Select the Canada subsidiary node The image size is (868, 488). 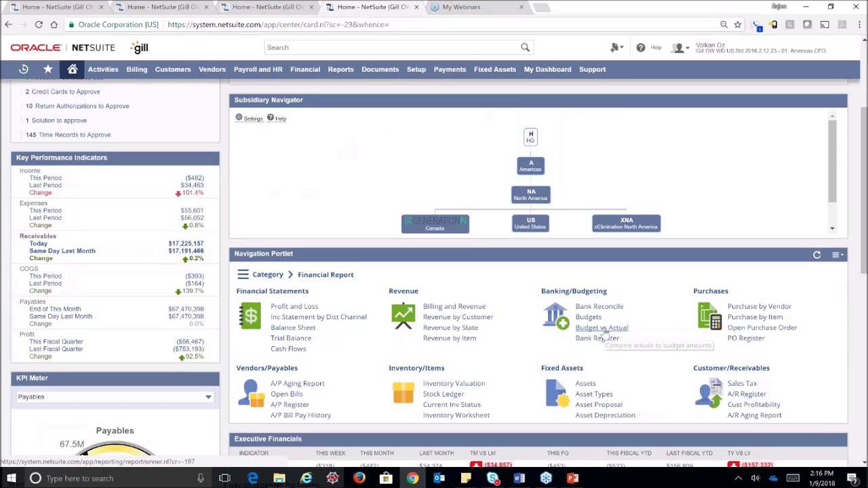435,224
